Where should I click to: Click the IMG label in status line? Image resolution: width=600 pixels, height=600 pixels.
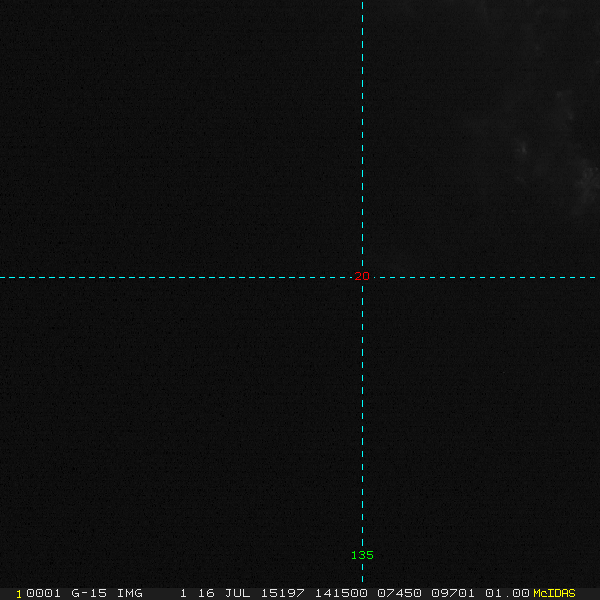[130, 593]
